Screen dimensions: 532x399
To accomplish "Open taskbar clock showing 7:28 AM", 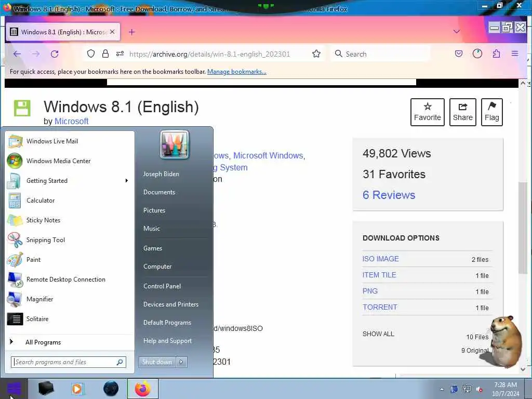I will pos(506,389).
